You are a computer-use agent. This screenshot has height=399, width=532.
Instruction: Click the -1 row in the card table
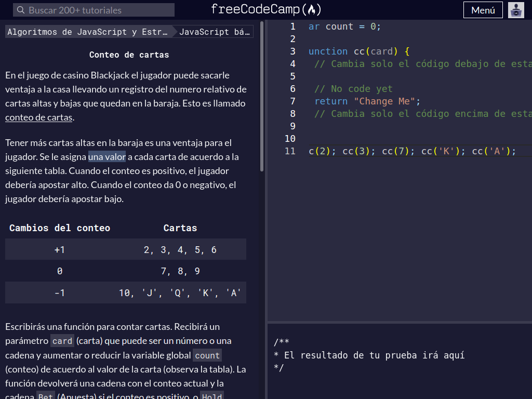click(60, 292)
